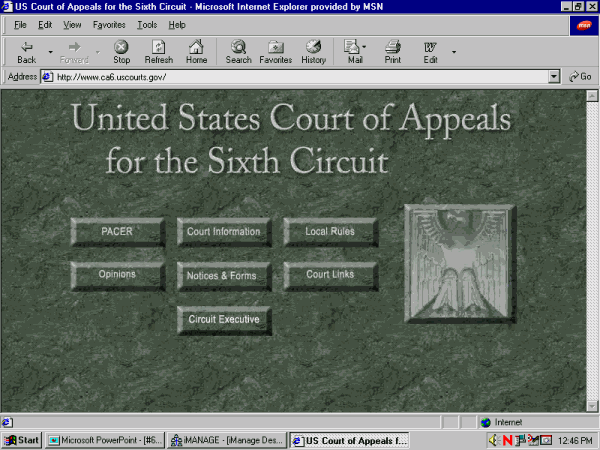The image size is (600, 450).
Task: Click the PACER button on the page
Action: coord(117,232)
